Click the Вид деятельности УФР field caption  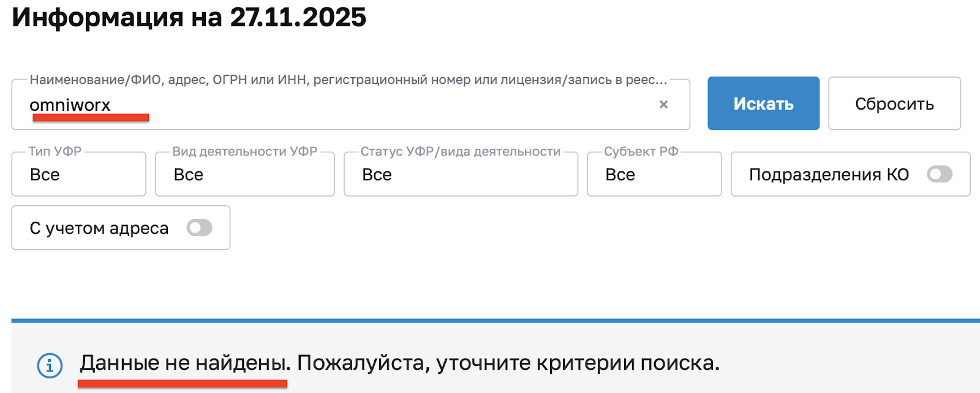[x=244, y=152]
